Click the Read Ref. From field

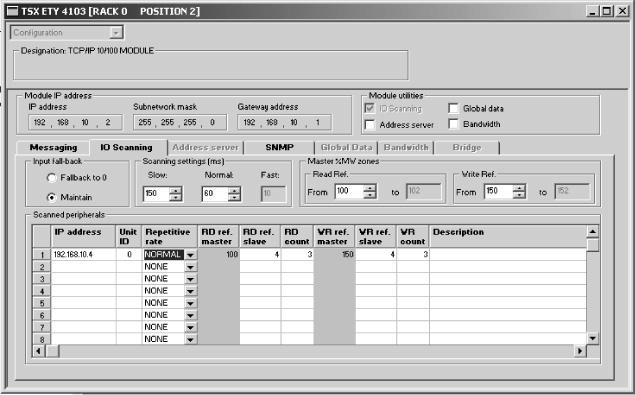click(x=349, y=191)
